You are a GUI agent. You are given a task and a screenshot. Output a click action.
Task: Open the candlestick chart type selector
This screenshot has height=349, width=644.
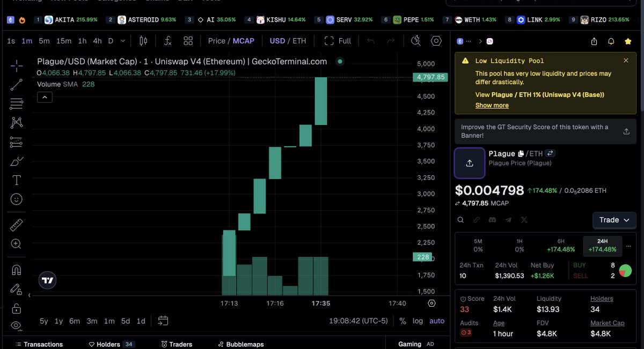click(x=143, y=41)
